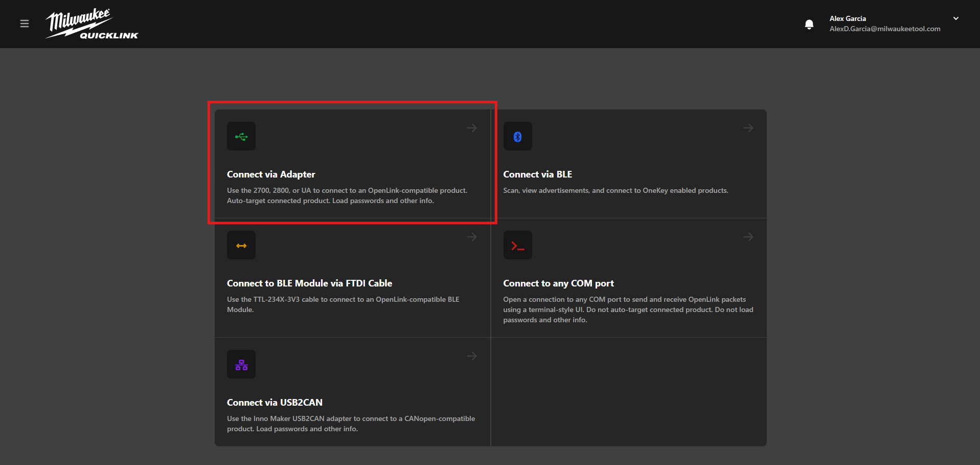Click the OneKey enabled products description

pos(616,190)
